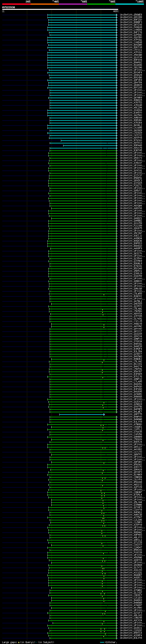This screenshot has width=146, height=644.
Task: Click UniRef100_O81396 label
Action: pos(131,67)
